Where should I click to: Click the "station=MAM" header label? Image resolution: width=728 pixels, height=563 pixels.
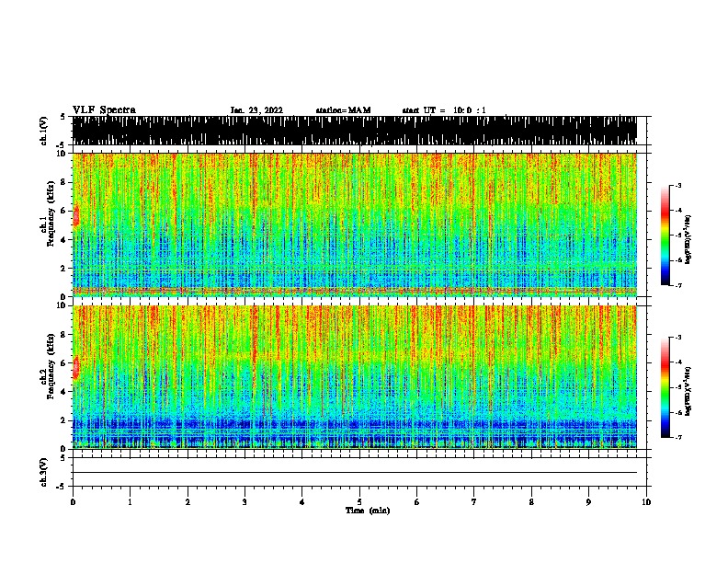click(x=343, y=110)
